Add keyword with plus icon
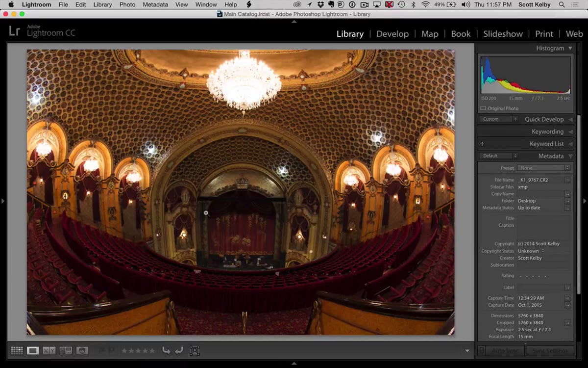The width and height of the screenshot is (588, 368). click(x=482, y=144)
